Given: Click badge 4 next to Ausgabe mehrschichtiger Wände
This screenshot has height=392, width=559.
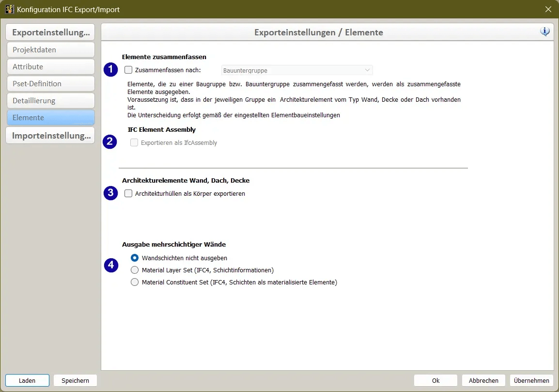Looking at the screenshot, I should pos(110,265).
